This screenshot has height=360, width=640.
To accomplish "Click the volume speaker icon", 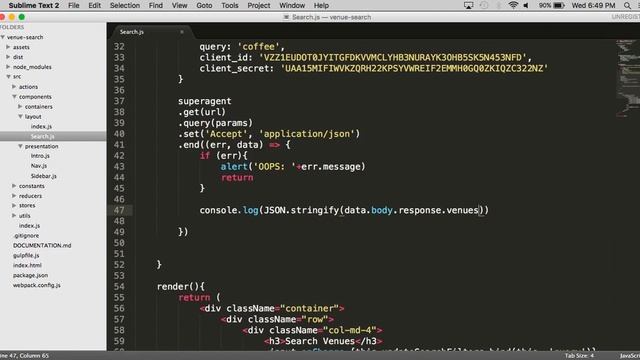I will point(527,5).
